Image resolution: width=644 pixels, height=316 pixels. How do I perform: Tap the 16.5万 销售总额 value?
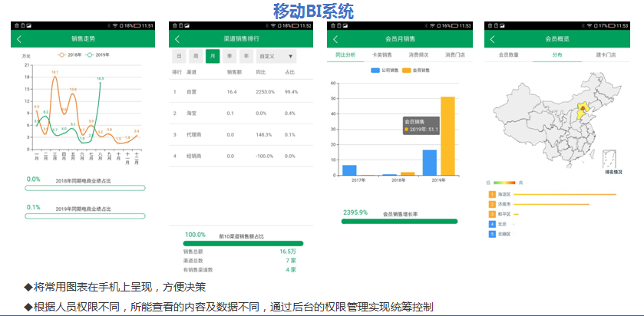tap(288, 252)
